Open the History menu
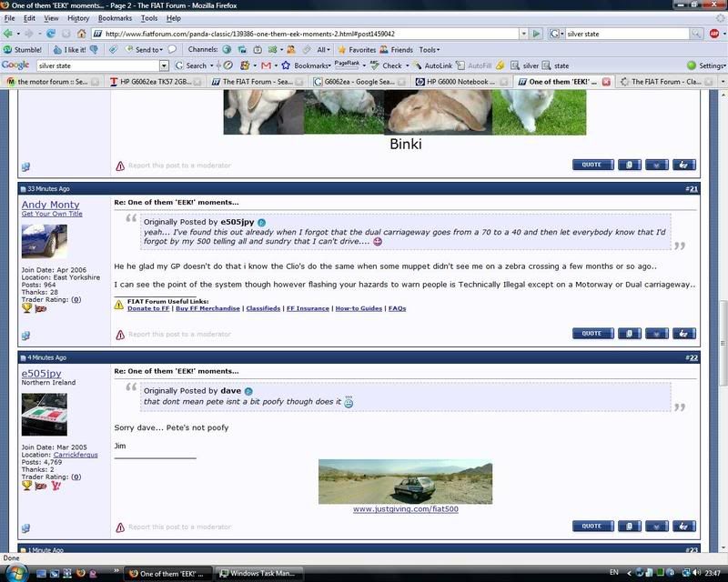The image size is (728, 582). 78,18
